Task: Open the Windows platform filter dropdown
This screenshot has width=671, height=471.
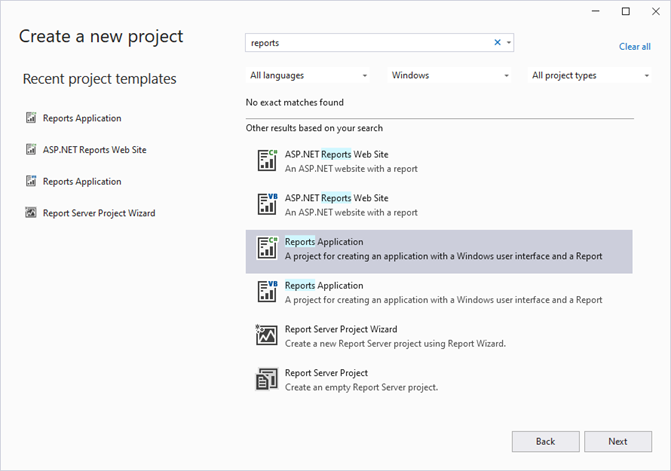Action: point(450,75)
